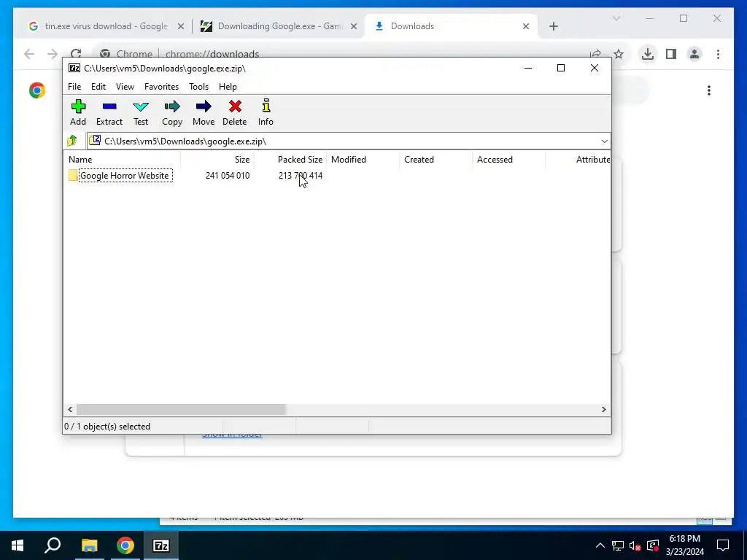Close the Downloads tab in Chrome
Viewport: 747px width, 560px height.
point(525,26)
